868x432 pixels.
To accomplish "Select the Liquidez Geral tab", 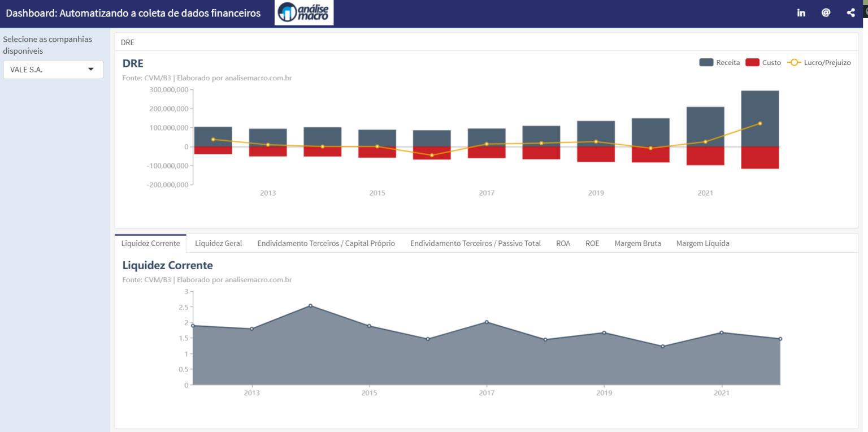I will tap(218, 243).
